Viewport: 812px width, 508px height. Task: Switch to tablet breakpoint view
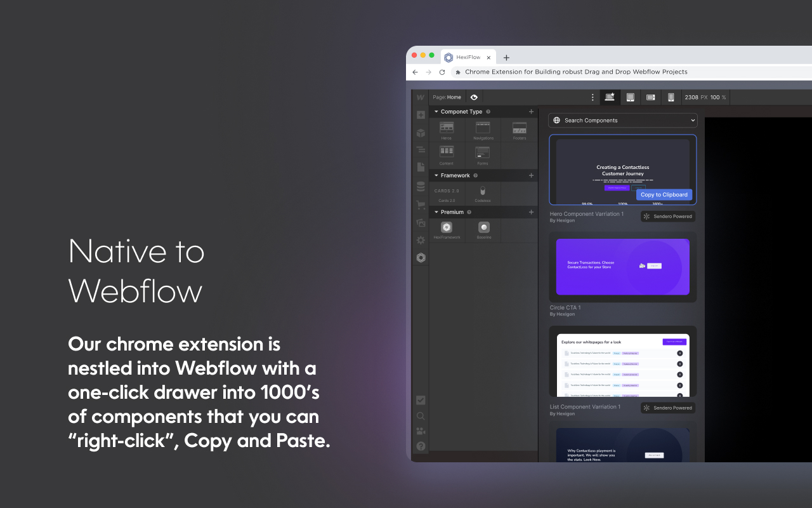click(631, 97)
